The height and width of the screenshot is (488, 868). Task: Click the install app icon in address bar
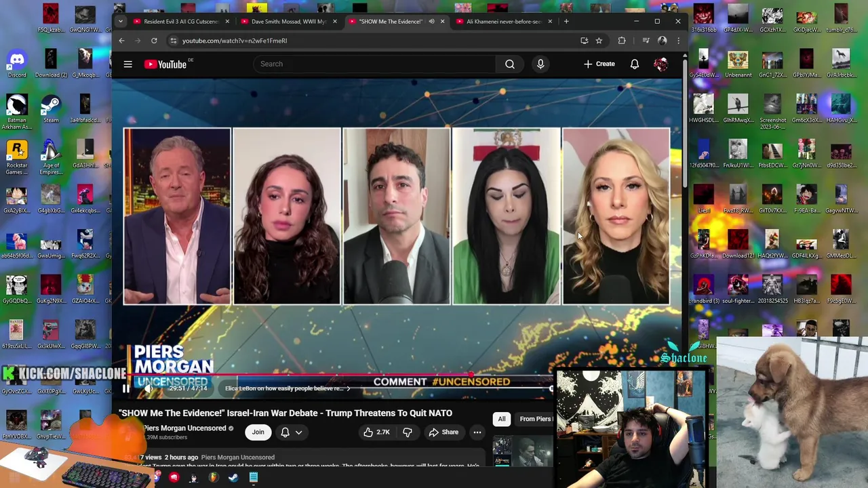(584, 41)
